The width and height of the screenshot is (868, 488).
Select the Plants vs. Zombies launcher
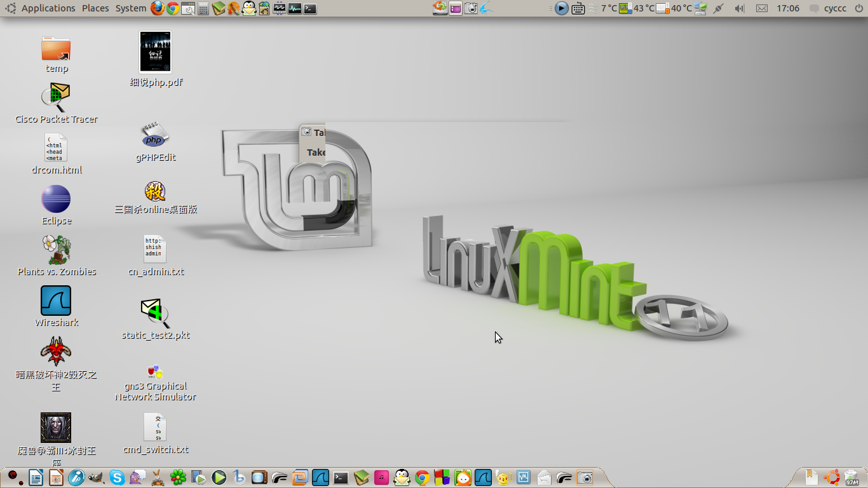tap(57, 255)
